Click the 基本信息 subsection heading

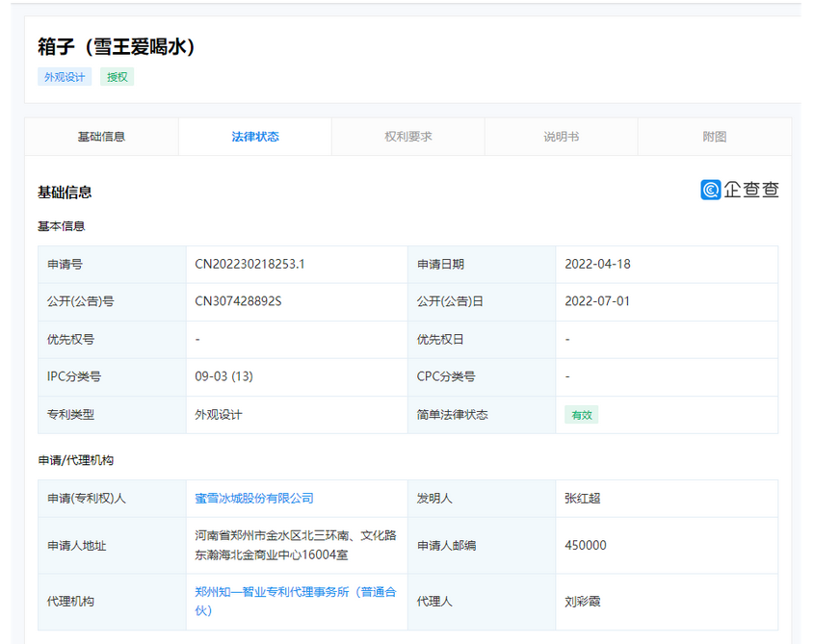click(x=62, y=226)
